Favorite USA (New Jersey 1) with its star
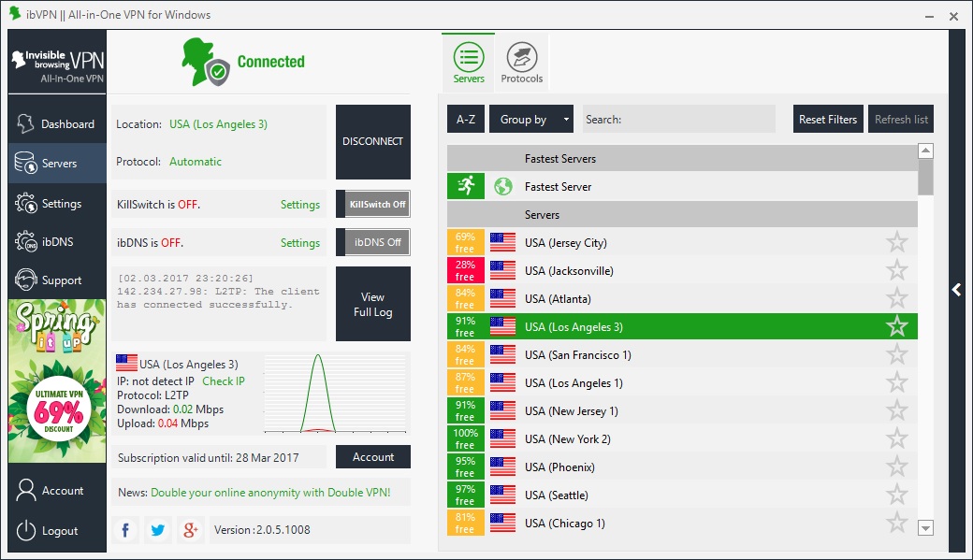The height and width of the screenshot is (560, 973). coord(896,410)
